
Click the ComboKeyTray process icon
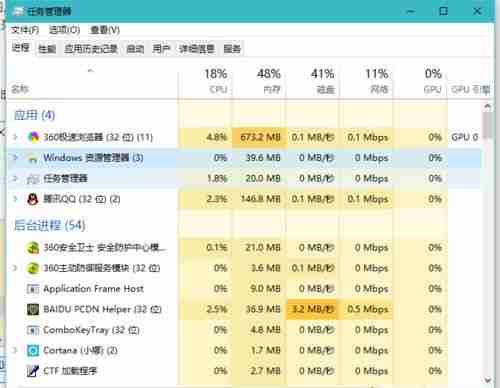(x=33, y=330)
